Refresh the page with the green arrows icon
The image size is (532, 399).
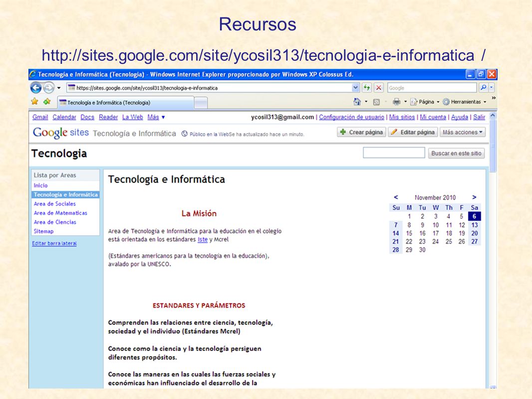367,88
